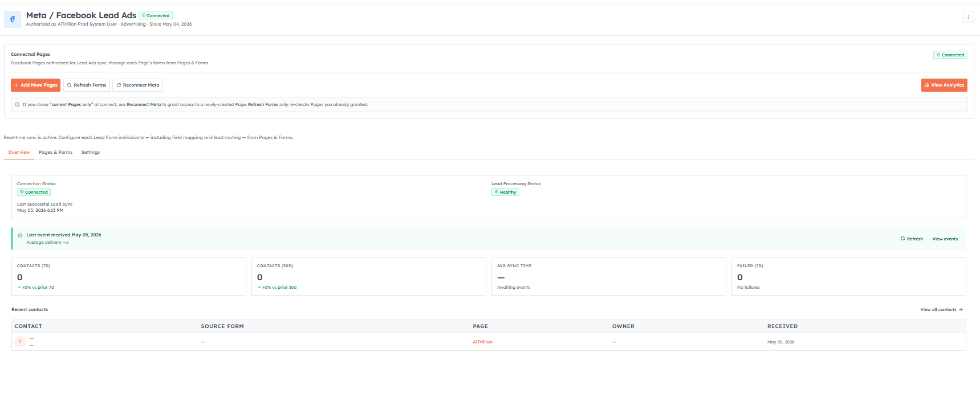This screenshot has height=397, width=980.
Task: Click Add More Pages button
Action: tap(35, 85)
